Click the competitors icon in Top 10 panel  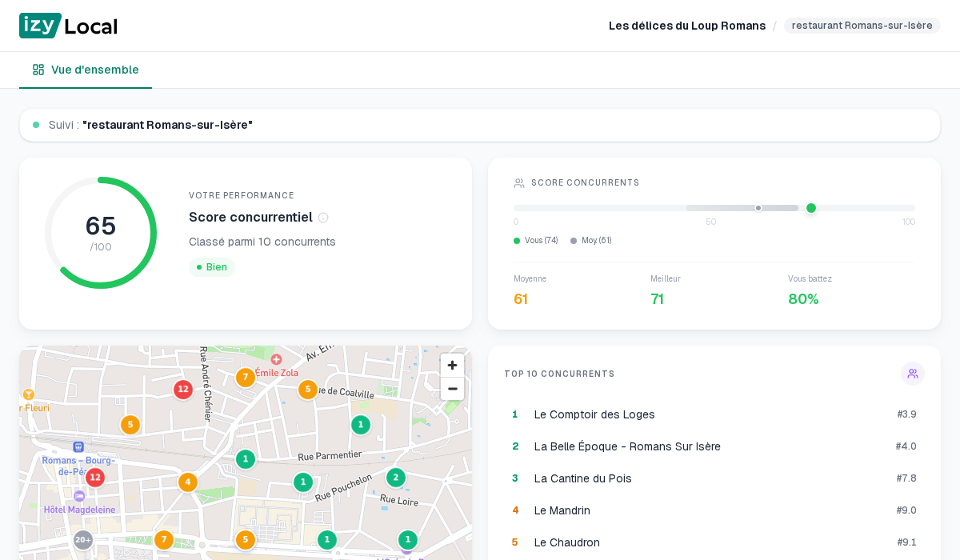pos(913,374)
